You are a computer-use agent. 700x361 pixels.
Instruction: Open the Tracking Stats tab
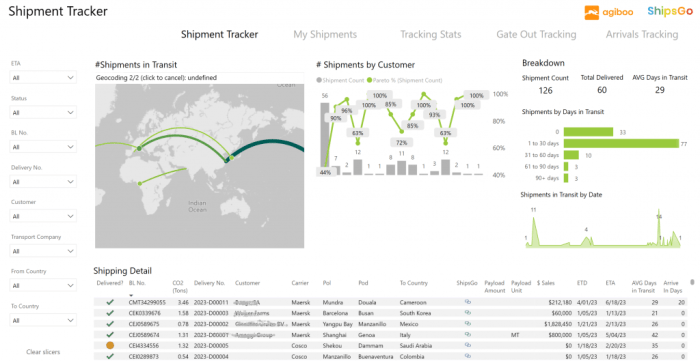431,34
